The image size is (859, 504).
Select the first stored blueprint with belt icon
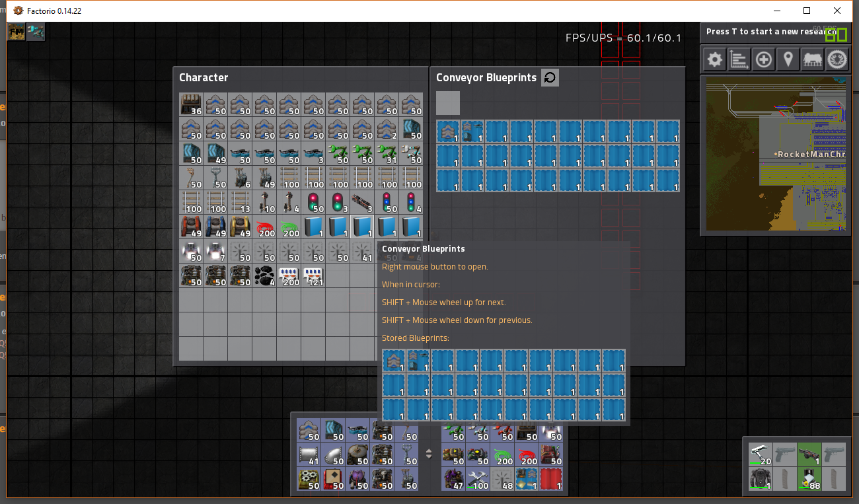point(448,131)
